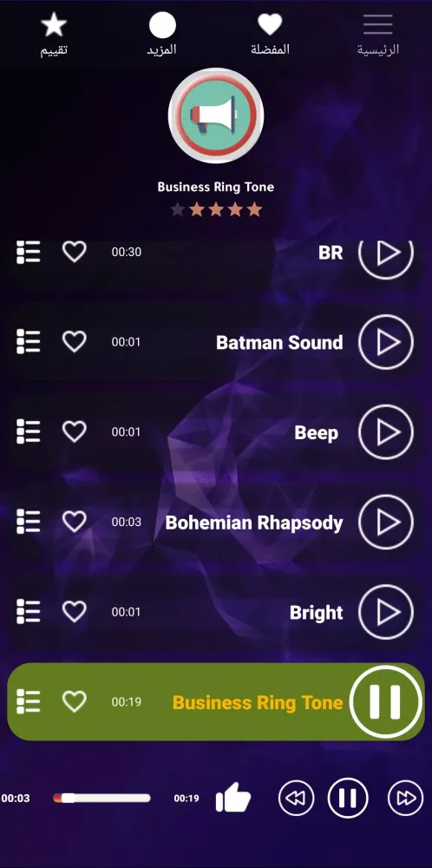Toggle heart on Business Ring Tone row
The height and width of the screenshot is (868, 432).
point(74,702)
